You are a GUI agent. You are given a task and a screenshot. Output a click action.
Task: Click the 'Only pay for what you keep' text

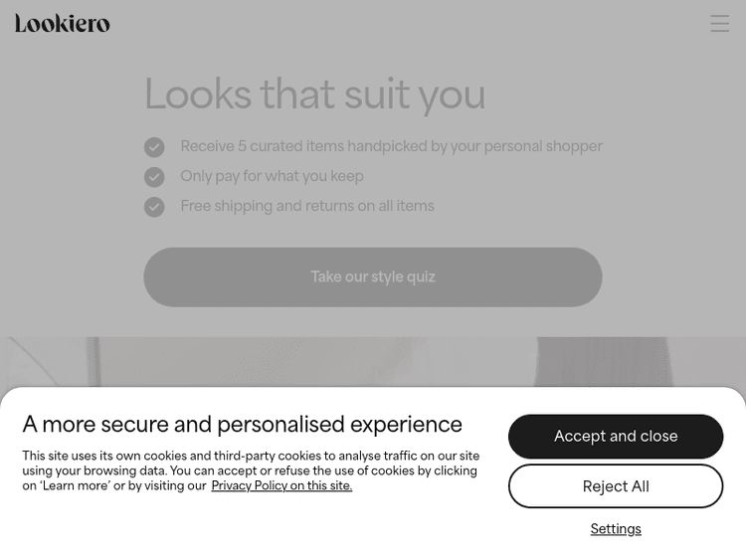tap(272, 177)
